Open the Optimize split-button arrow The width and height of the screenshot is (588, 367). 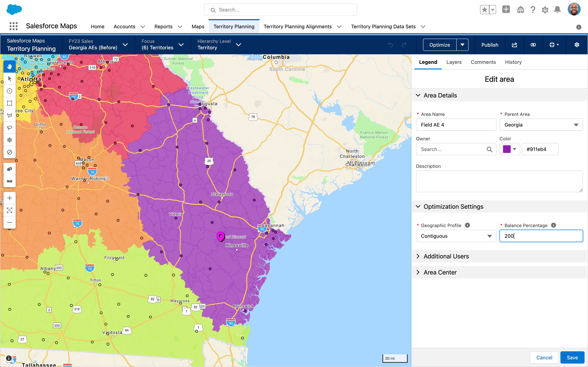tap(462, 45)
